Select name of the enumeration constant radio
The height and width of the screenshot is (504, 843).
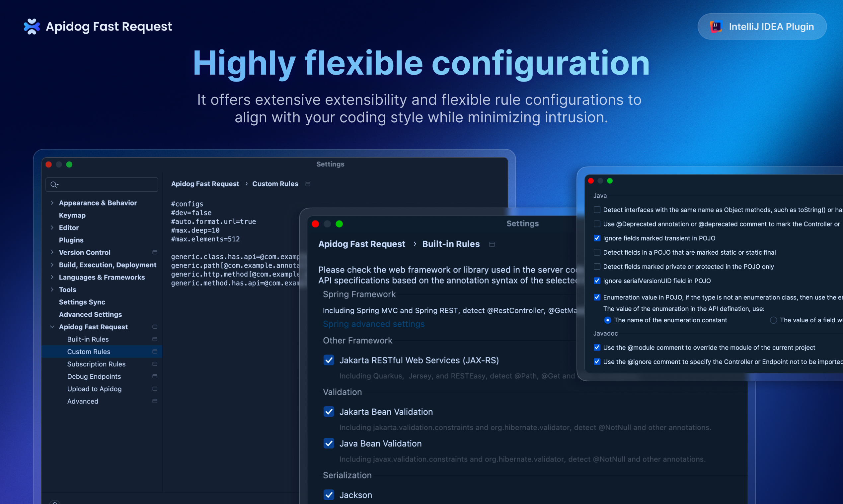(608, 320)
